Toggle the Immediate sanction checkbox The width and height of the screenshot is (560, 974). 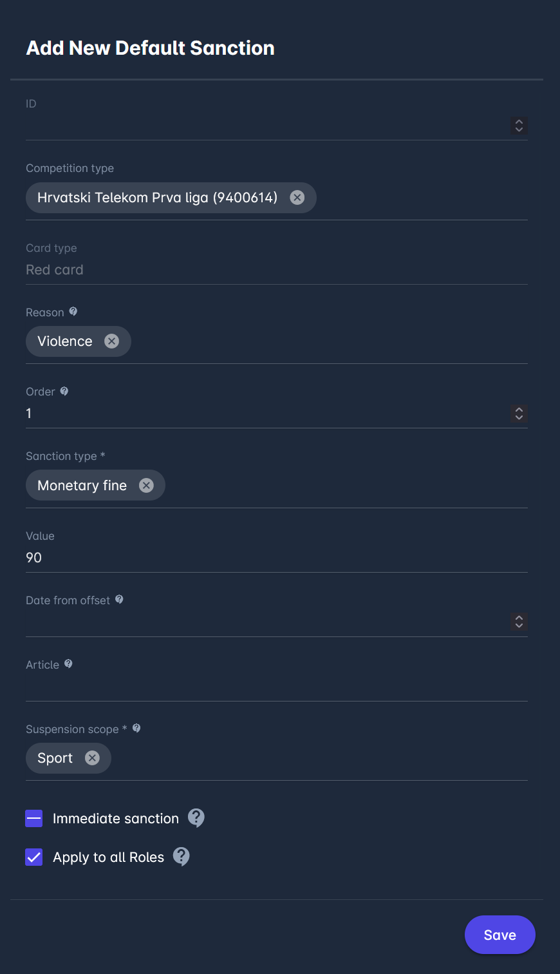[34, 819]
